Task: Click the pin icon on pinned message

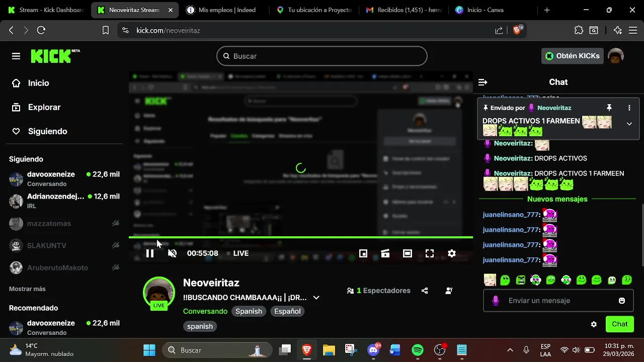Action: coord(609,108)
